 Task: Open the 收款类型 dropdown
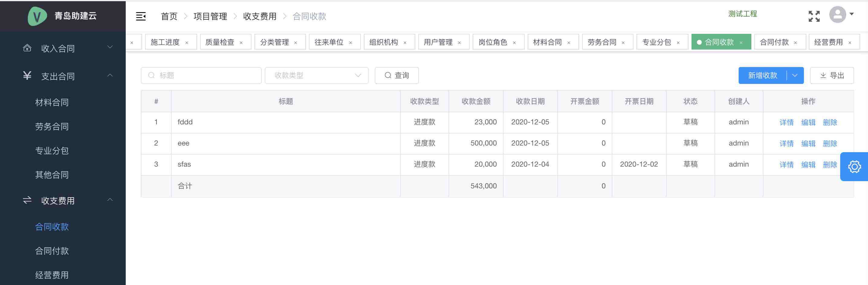point(316,75)
